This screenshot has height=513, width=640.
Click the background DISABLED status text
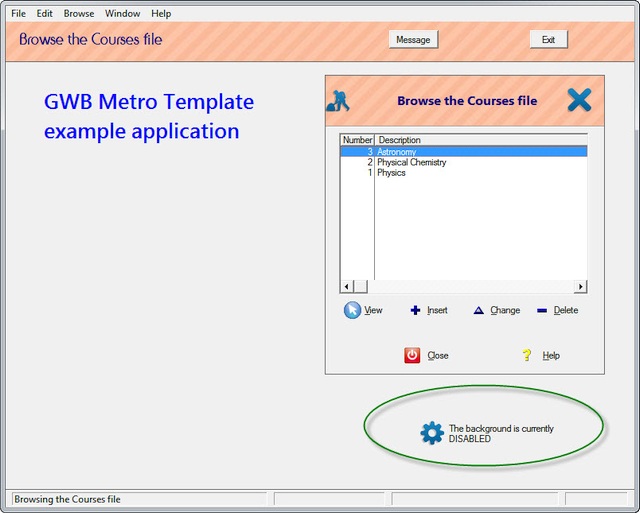(x=501, y=433)
